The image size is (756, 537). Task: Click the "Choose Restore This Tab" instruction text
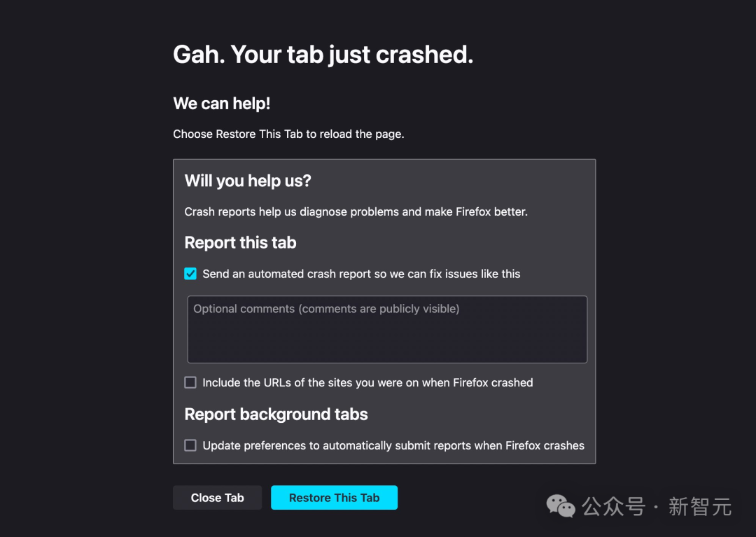[x=288, y=134]
